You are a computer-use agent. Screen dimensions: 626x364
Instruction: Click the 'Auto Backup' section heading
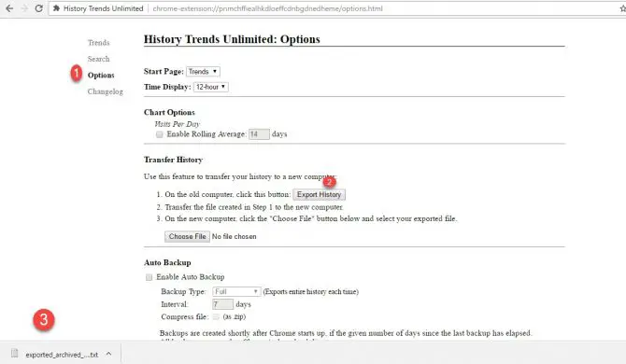tap(167, 263)
